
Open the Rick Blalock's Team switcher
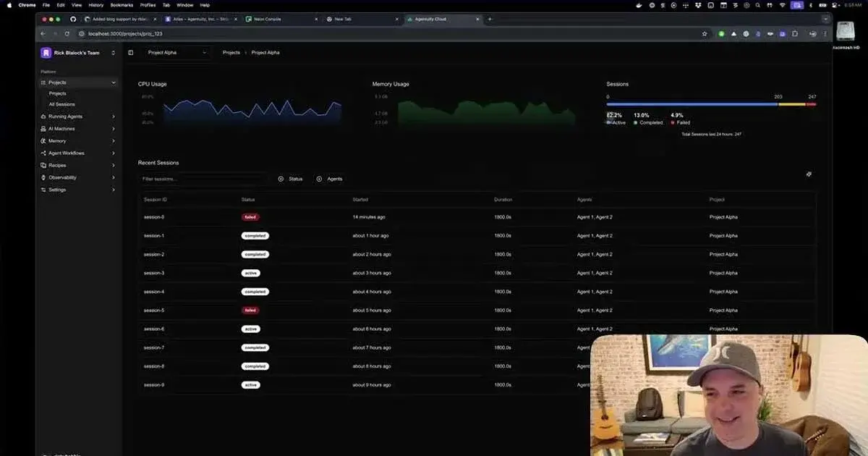point(77,52)
